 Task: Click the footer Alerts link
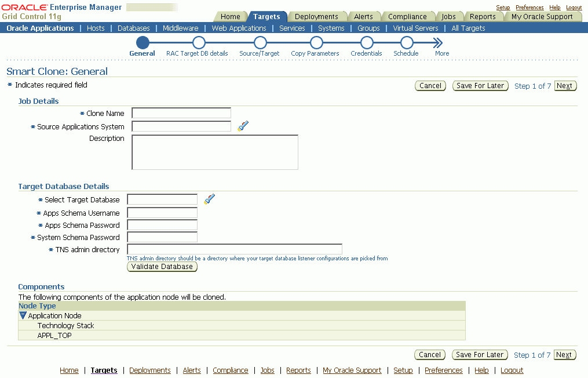(192, 370)
